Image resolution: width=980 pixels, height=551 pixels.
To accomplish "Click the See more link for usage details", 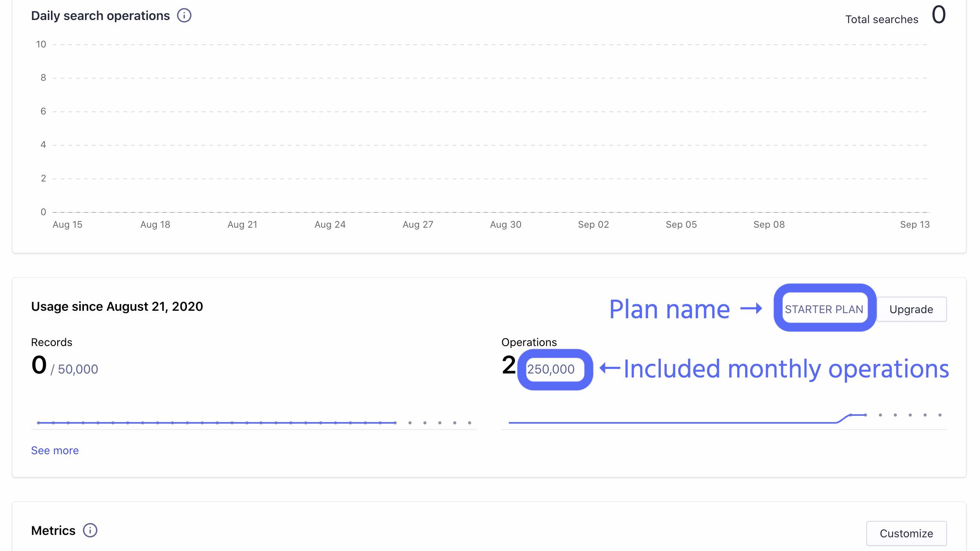I will pyautogui.click(x=54, y=450).
